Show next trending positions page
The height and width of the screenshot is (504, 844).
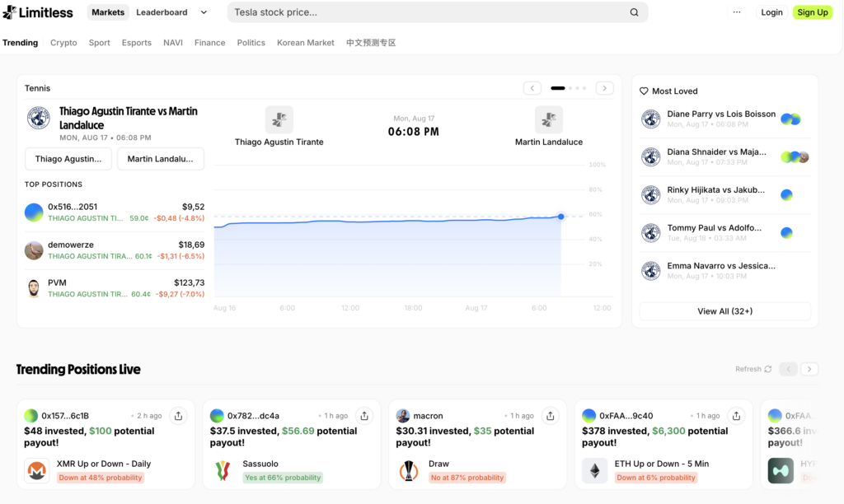tap(809, 369)
